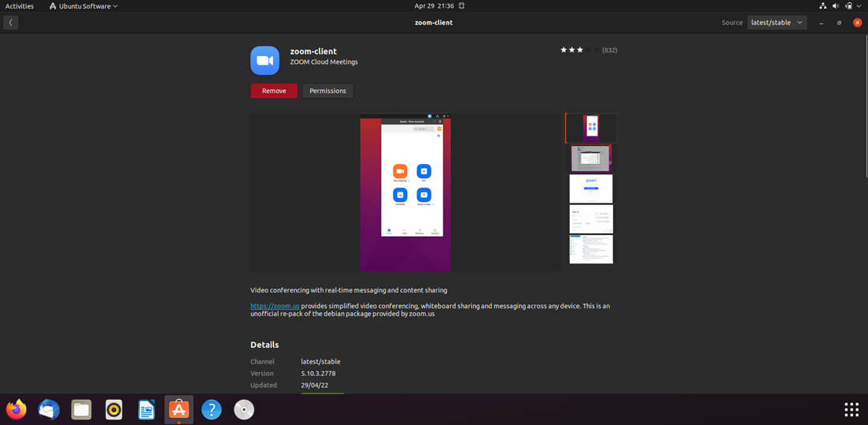
Task: Click the large main screenshot preview
Action: tap(406, 192)
